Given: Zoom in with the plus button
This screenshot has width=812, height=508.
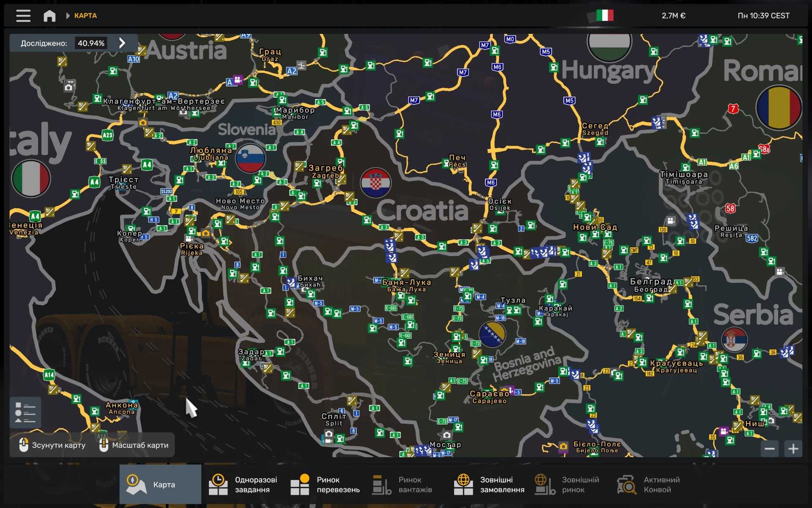Looking at the screenshot, I should 793,448.
